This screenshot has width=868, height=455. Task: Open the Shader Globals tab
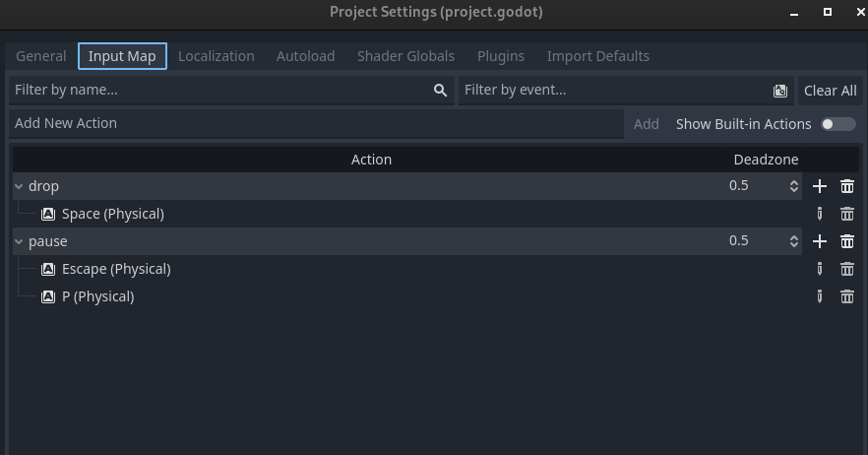(x=405, y=56)
